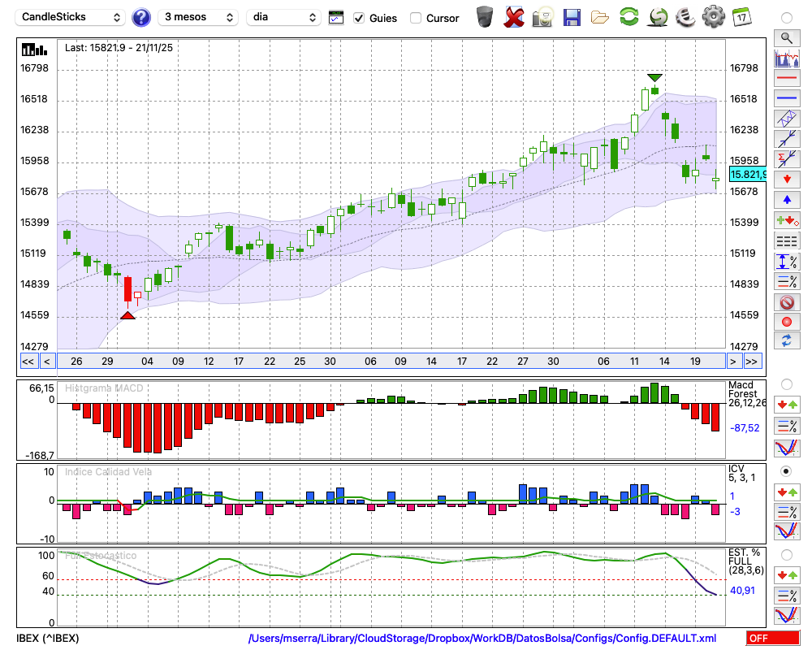Image resolution: width=812 pixels, height=650 pixels.
Task: Click the red prohibition sign icon
Action: [787, 301]
